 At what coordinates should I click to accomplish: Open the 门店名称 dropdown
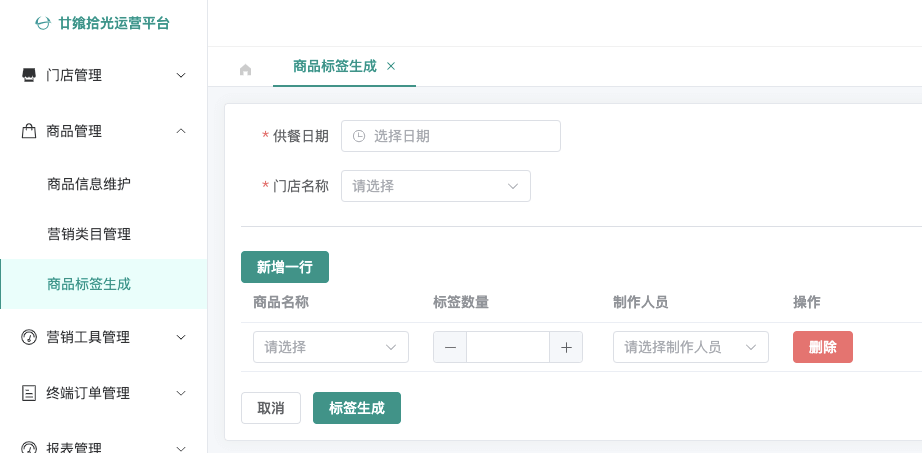coord(436,186)
